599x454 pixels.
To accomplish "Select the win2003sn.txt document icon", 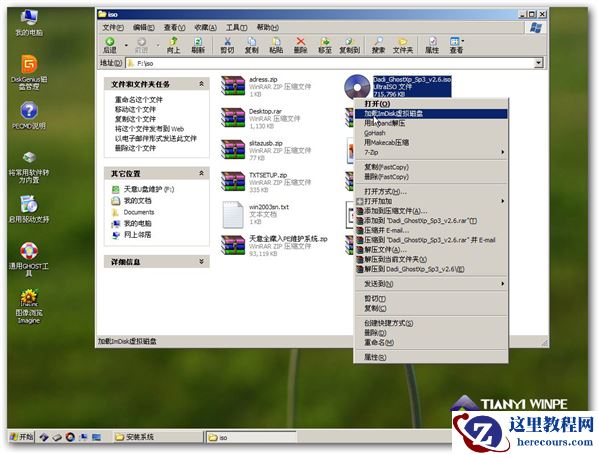I will [233, 215].
